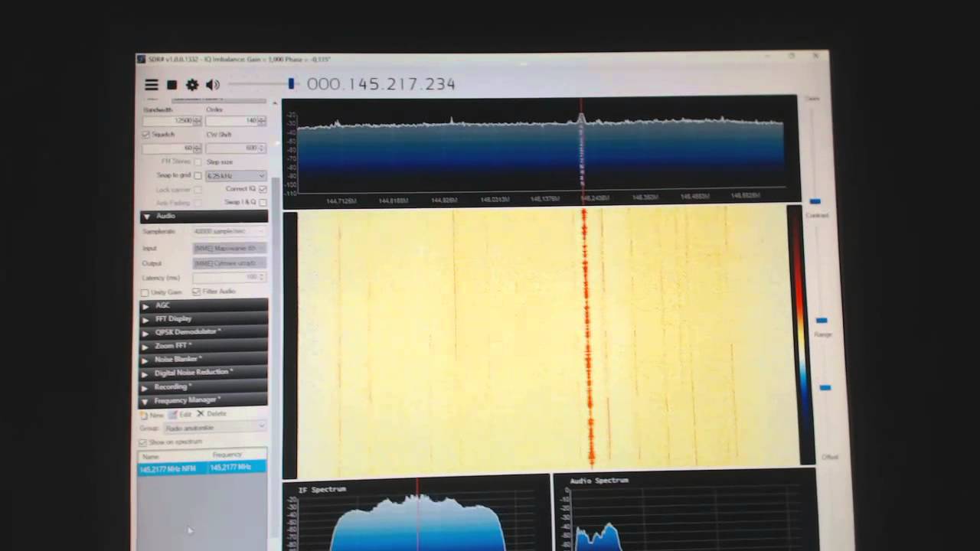Toggle the FM Stereo checkbox
The image size is (980, 551).
(x=198, y=162)
